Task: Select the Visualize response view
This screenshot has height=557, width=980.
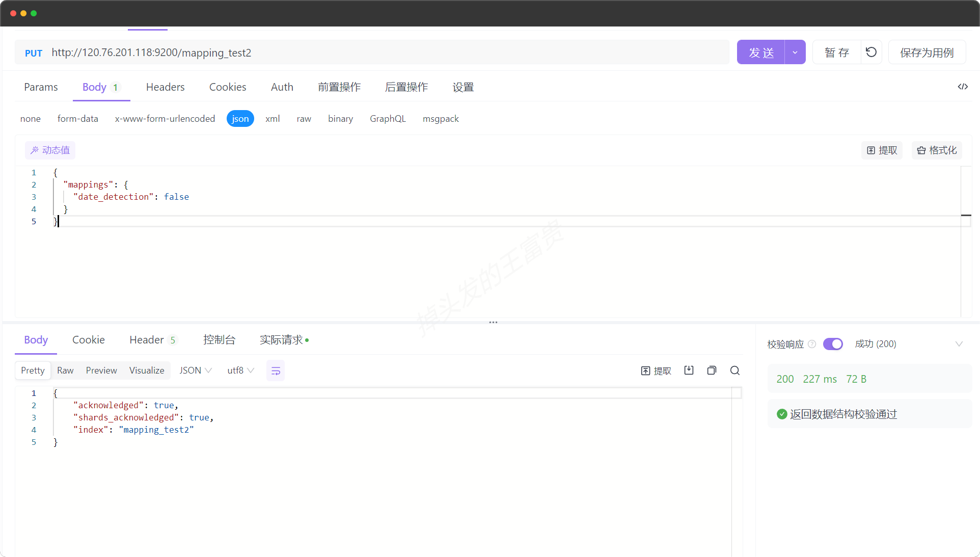Action: tap(147, 370)
